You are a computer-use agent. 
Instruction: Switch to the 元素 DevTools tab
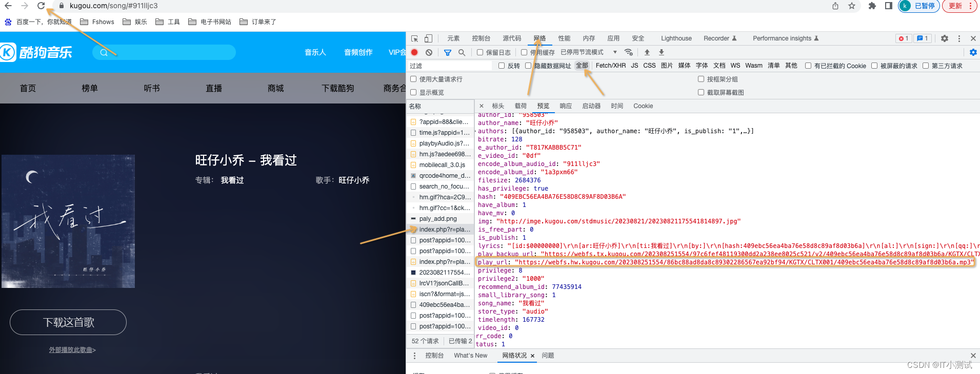point(453,38)
